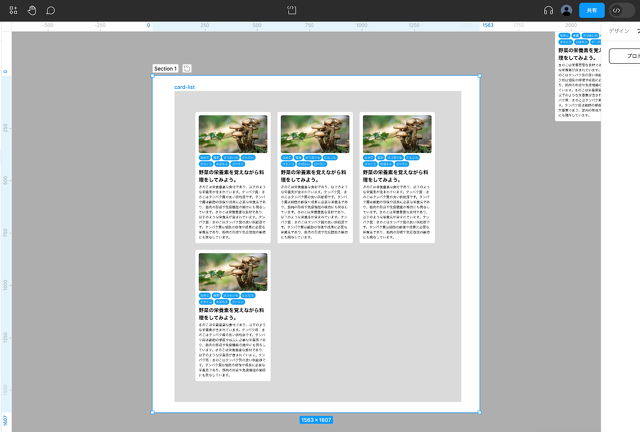Select the Hand tool

click(x=32, y=10)
